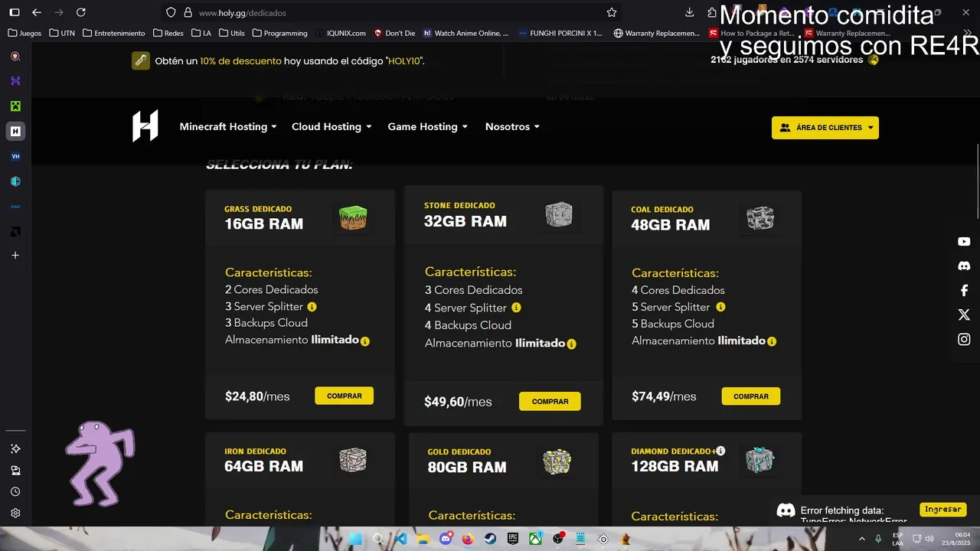Click the address bar showing holy.gg/dedicados
Screen dimensions: 980x551
(390, 12)
